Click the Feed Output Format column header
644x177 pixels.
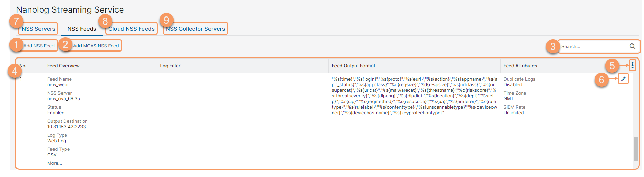[353, 66]
